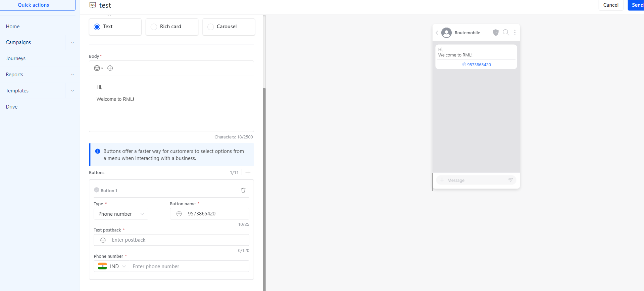This screenshot has width=644, height=291.
Task: Focus the Button name field
Action: pyautogui.click(x=209, y=214)
